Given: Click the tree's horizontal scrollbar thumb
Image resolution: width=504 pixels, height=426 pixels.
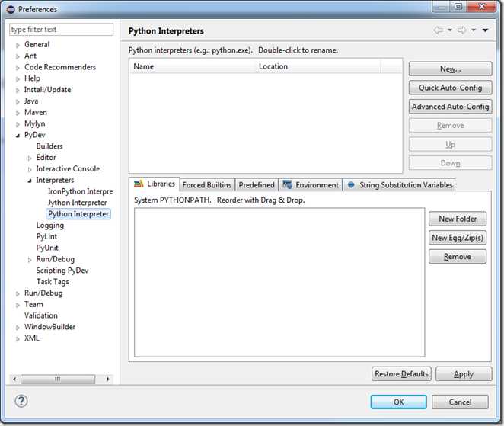Looking at the screenshot, I should (58, 379).
